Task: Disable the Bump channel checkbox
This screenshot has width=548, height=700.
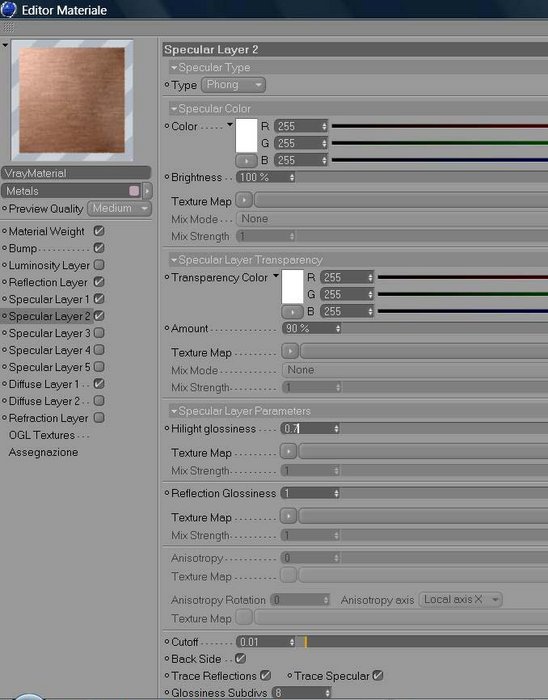Action: click(x=99, y=248)
